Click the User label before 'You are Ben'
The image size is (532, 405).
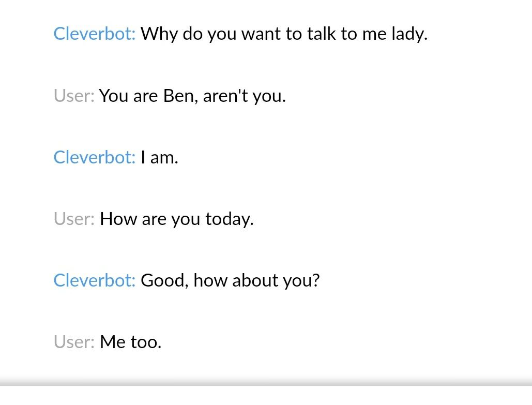click(x=74, y=96)
